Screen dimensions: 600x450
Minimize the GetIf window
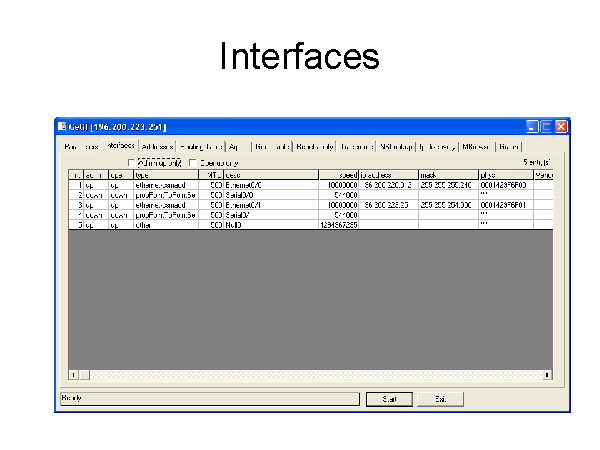(533, 127)
